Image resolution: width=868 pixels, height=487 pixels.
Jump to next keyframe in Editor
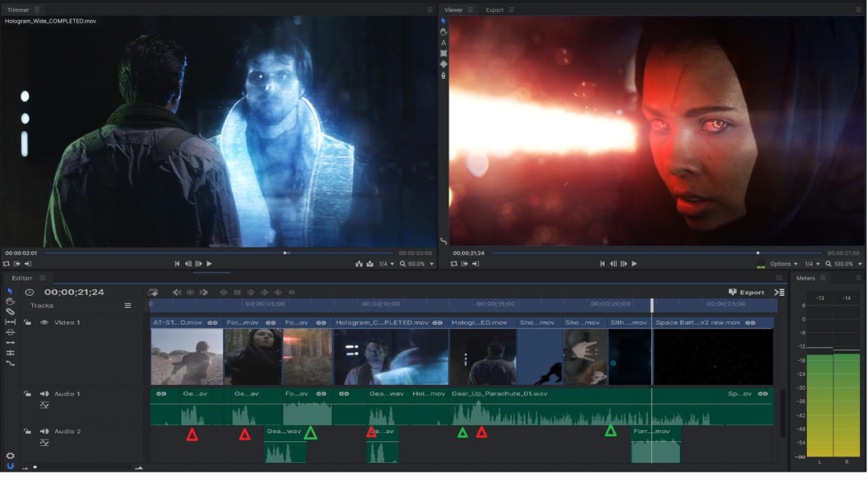203,293
